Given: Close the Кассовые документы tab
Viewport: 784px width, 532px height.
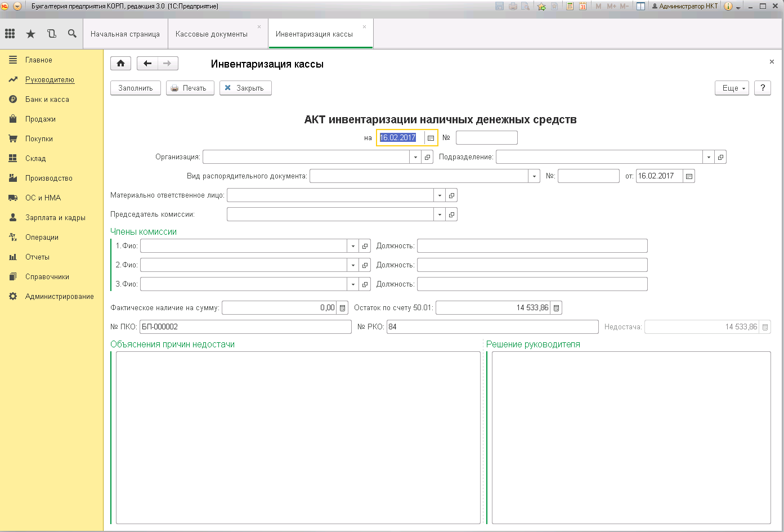Looking at the screenshot, I should pos(259,26).
